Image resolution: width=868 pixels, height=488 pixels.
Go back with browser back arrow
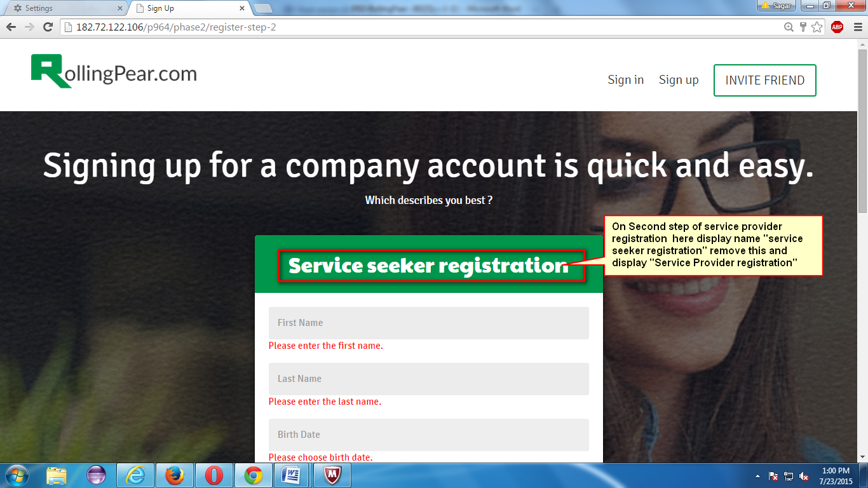11,27
